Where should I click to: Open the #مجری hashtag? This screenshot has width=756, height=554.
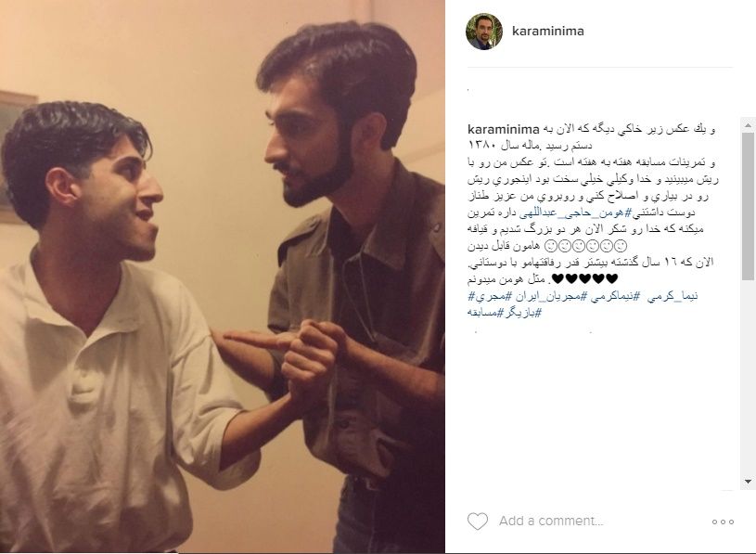click(489, 296)
